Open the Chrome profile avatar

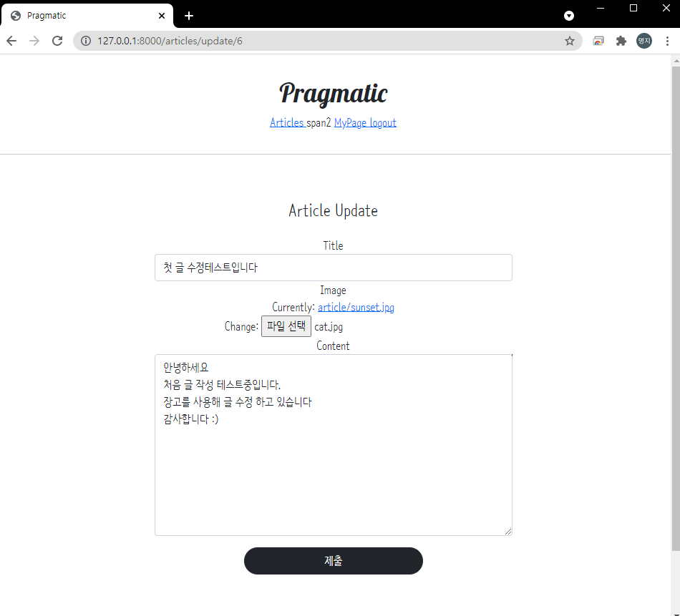[644, 41]
